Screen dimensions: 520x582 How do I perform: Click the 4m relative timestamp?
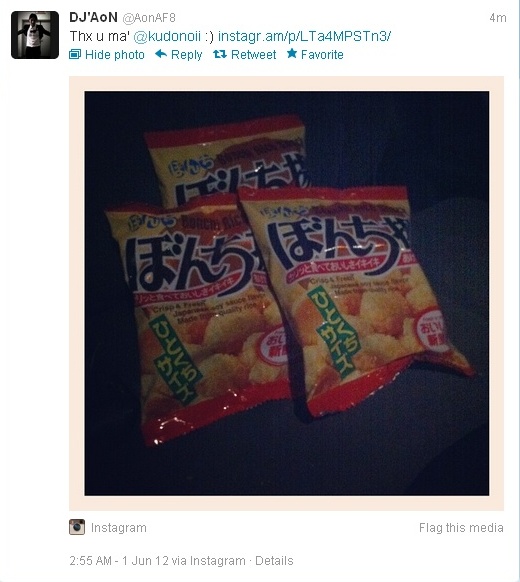[498, 18]
